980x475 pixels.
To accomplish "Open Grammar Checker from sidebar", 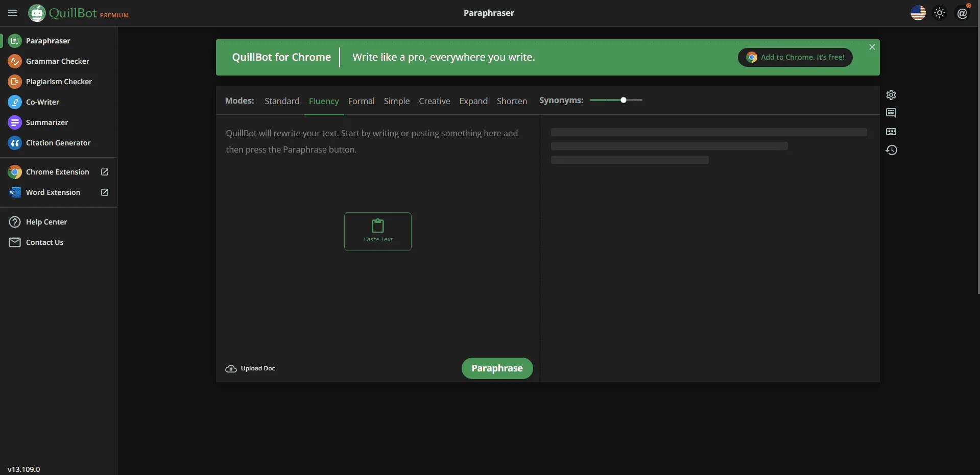I will coord(58,61).
